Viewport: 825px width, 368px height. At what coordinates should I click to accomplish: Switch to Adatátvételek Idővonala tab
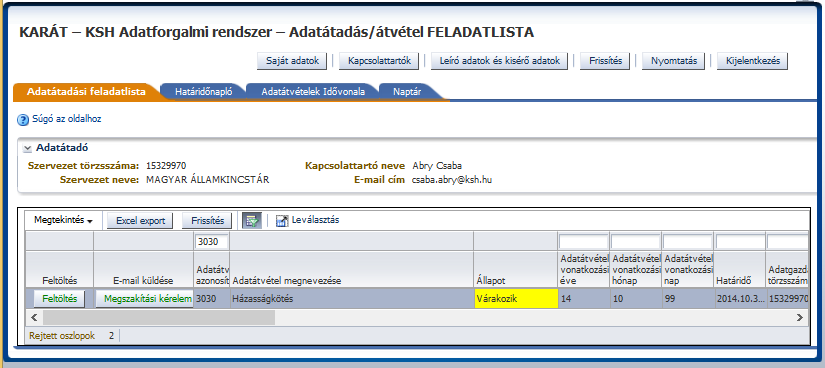[x=313, y=92]
